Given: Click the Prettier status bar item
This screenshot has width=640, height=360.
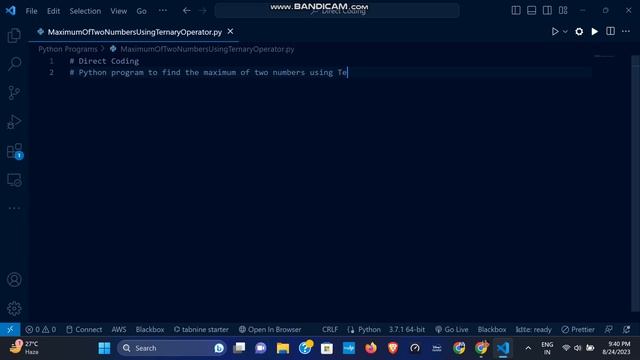Looking at the screenshot, I should (x=578, y=329).
